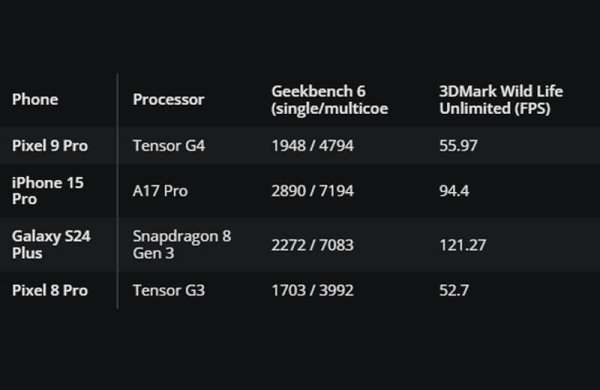Select the Galaxy S24 Plus row label
This screenshot has height=390, width=600.
point(51,245)
